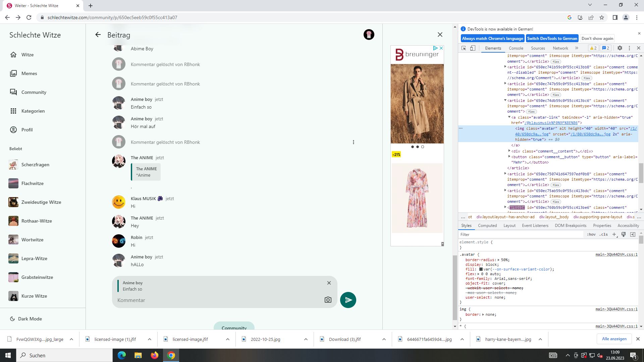Open the Firefox taskbar icon

pyautogui.click(x=154, y=355)
